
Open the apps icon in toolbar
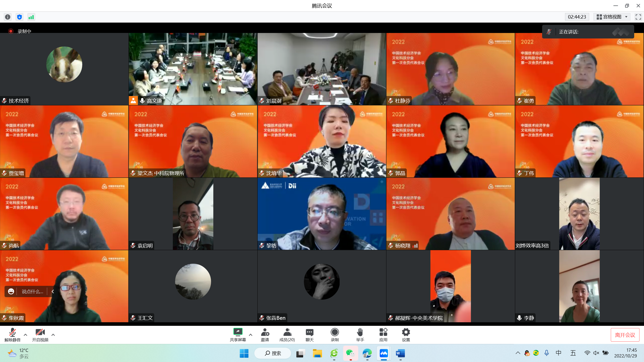(x=383, y=332)
